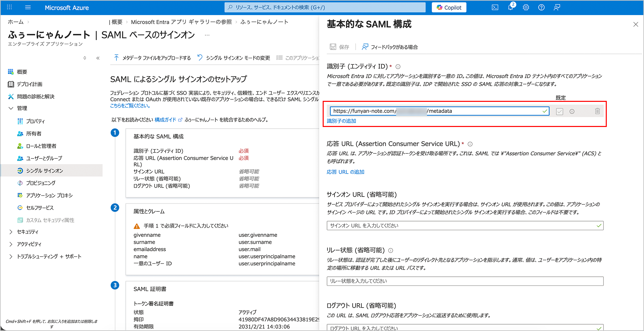The image size is (644, 331).
Task: Delete the identifier with trash icon
Action: (x=597, y=111)
